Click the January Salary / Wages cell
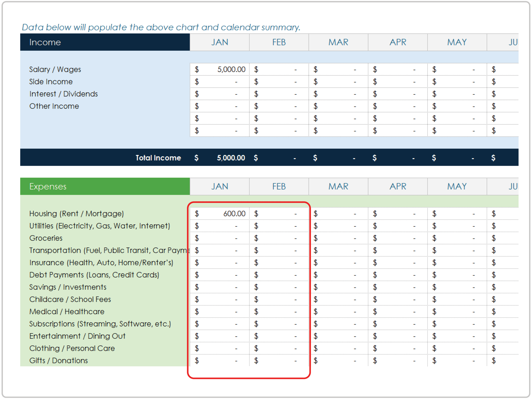Viewport: 532px width, 399px height. (x=220, y=69)
